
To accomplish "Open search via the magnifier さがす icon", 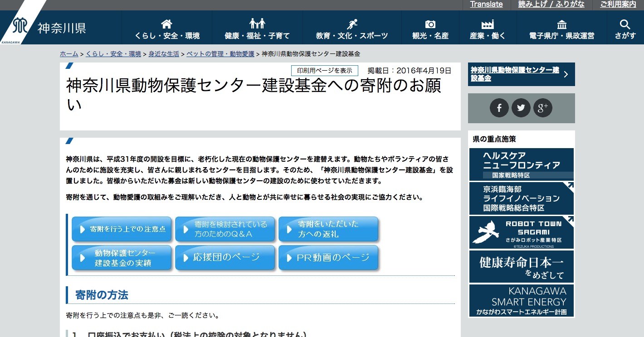I will click(625, 24).
